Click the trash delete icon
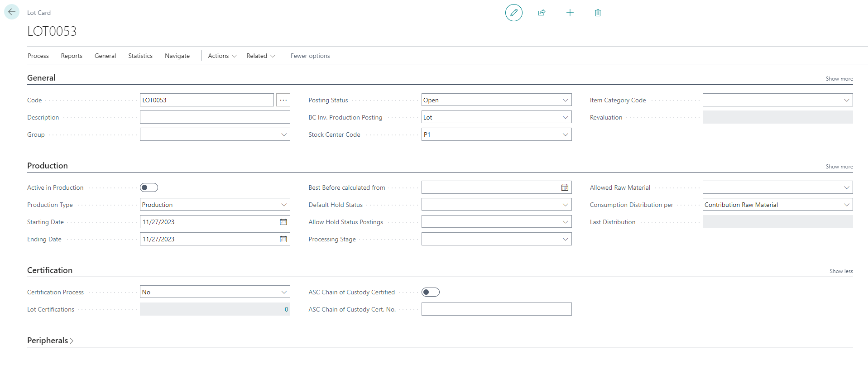Viewport: 868px width, 384px height. coord(598,13)
